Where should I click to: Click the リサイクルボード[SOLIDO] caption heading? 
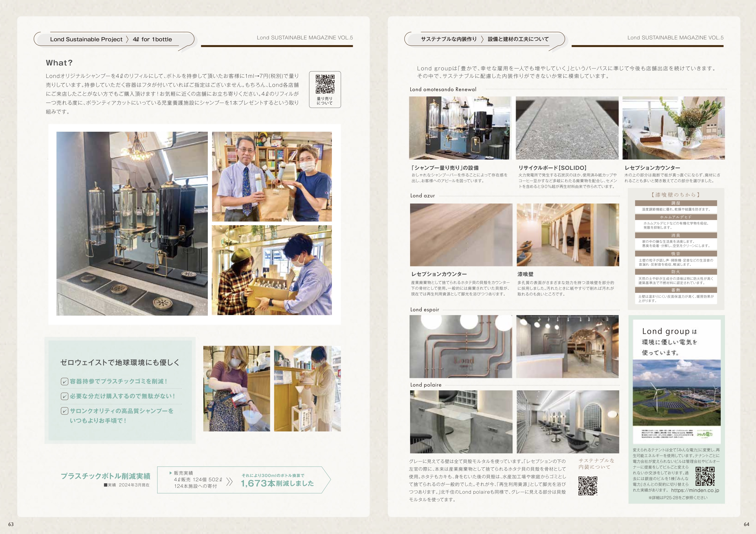pos(552,168)
